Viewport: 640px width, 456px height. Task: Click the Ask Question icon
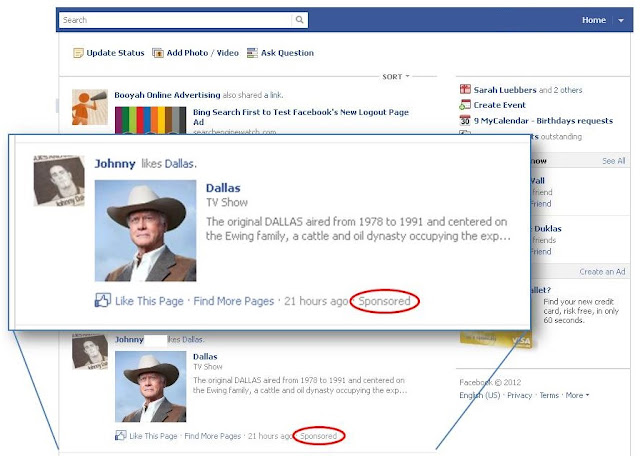point(252,53)
